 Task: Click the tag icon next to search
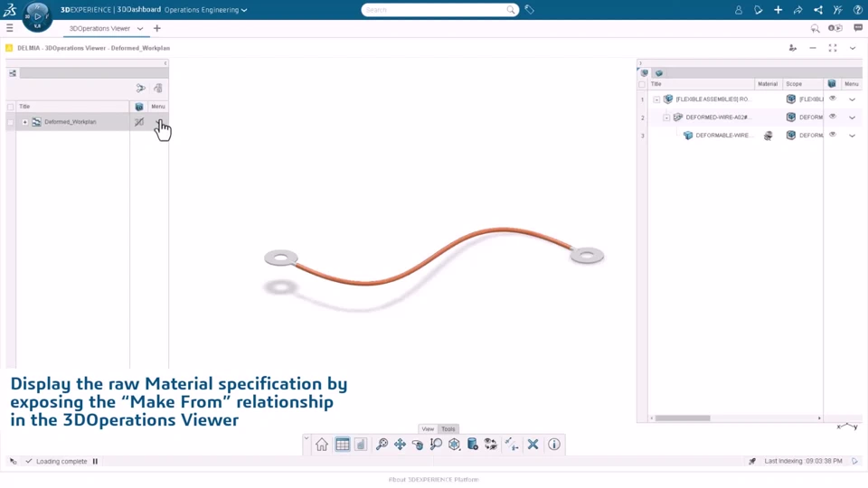click(x=529, y=10)
